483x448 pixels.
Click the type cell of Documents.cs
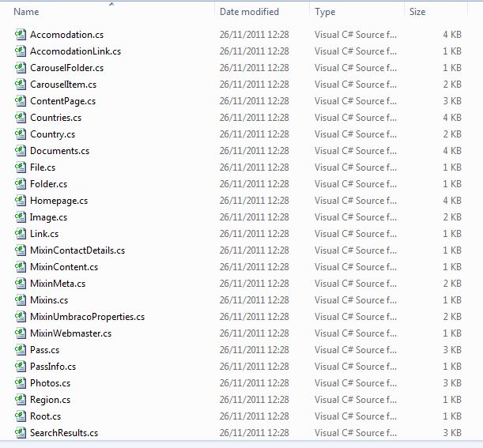356,151
